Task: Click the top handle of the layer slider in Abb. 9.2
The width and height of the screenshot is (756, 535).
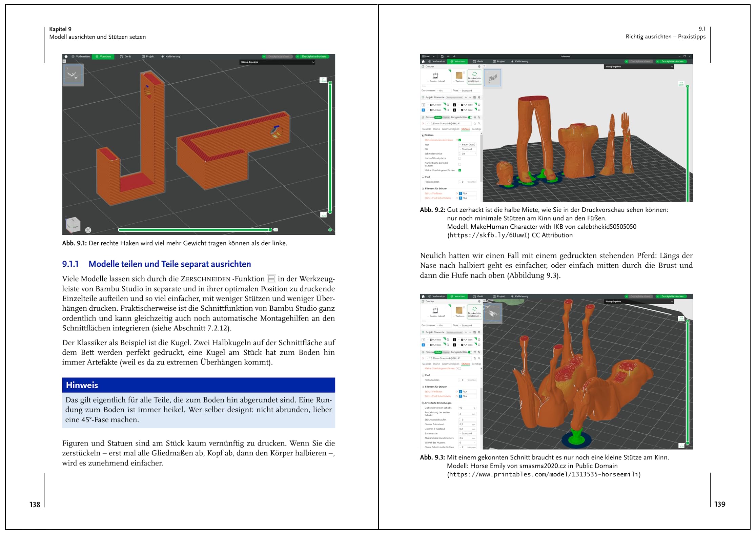Action: (x=688, y=87)
